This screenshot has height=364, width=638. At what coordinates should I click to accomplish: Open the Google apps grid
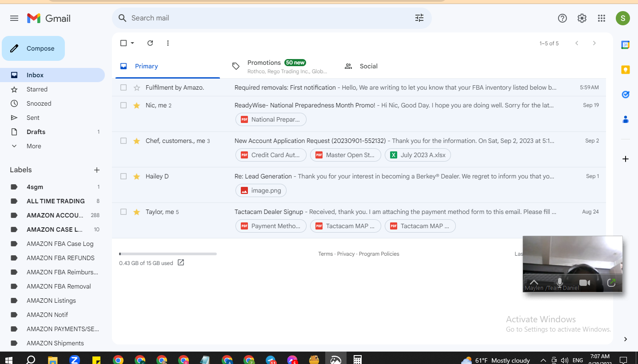602,18
